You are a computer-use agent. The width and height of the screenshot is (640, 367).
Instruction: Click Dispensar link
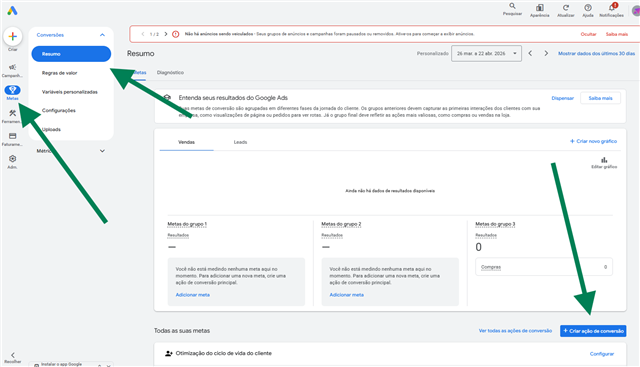coord(562,98)
